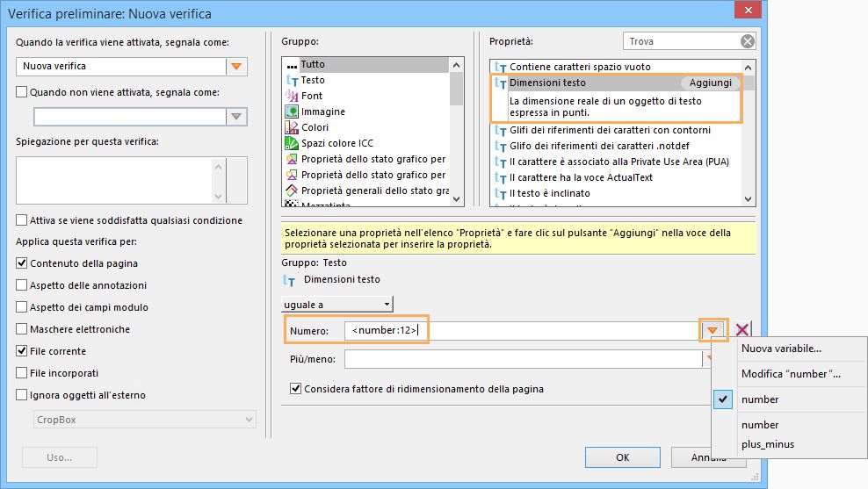Toggle Considera fattore di ridimensionamento della pagina
868x489 pixels.
pyautogui.click(x=296, y=389)
